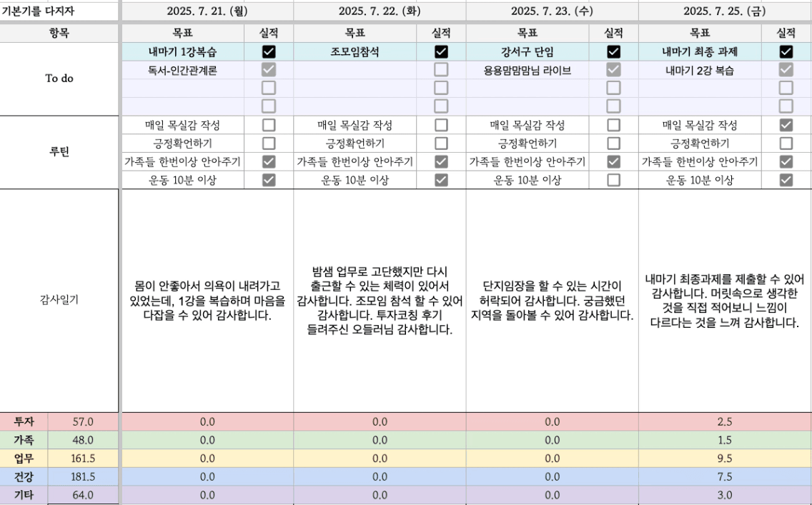Uncheck 운동 10분 이상 for July 21
This screenshot has height=505, width=812.
(x=269, y=180)
